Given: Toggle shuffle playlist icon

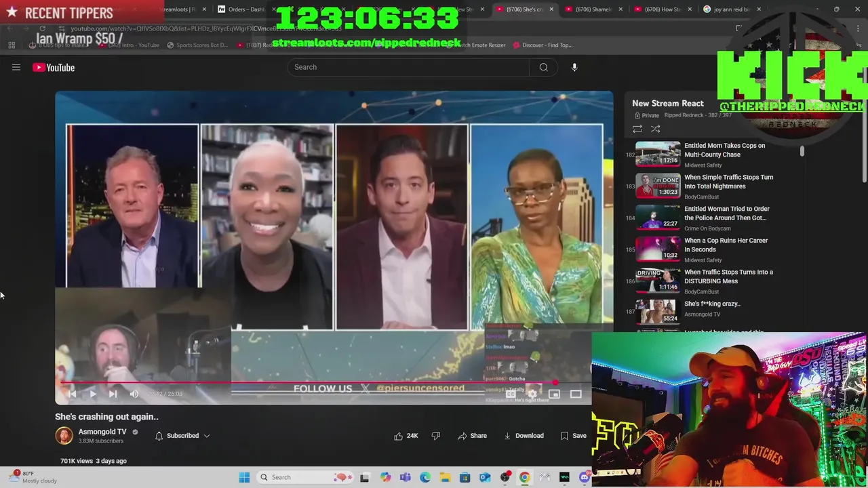Looking at the screenshot, I should coord(656,129).
